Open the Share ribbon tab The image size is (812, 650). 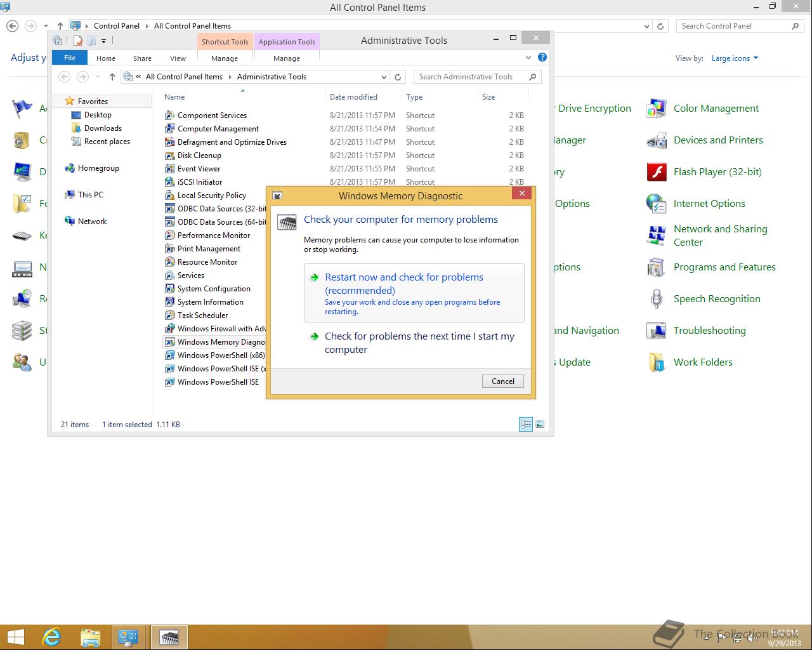coord(142,58)
